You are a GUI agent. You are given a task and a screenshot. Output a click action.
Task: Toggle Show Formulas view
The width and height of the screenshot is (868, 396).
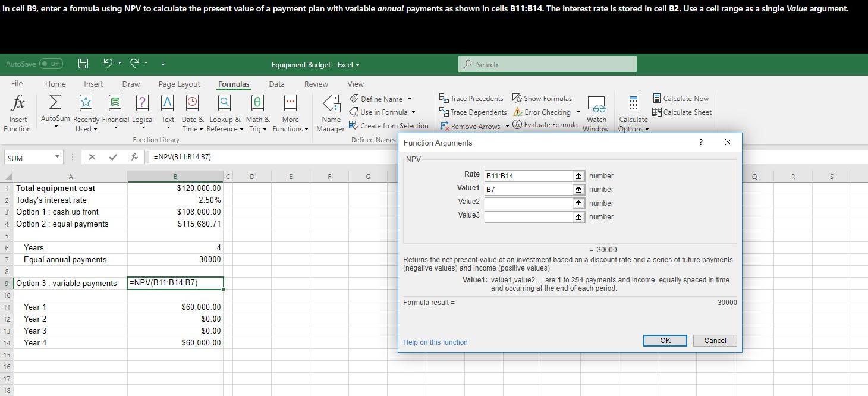[542, 99]
